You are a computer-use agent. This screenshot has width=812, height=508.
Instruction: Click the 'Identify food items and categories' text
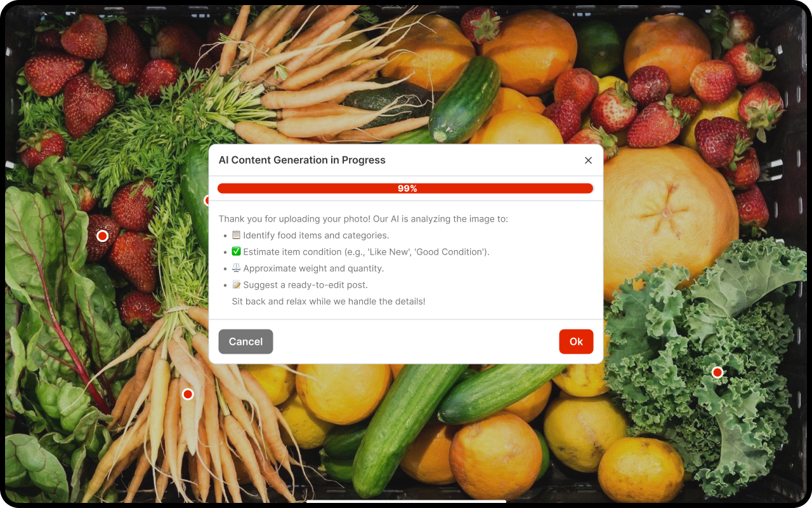click(316, 236)
